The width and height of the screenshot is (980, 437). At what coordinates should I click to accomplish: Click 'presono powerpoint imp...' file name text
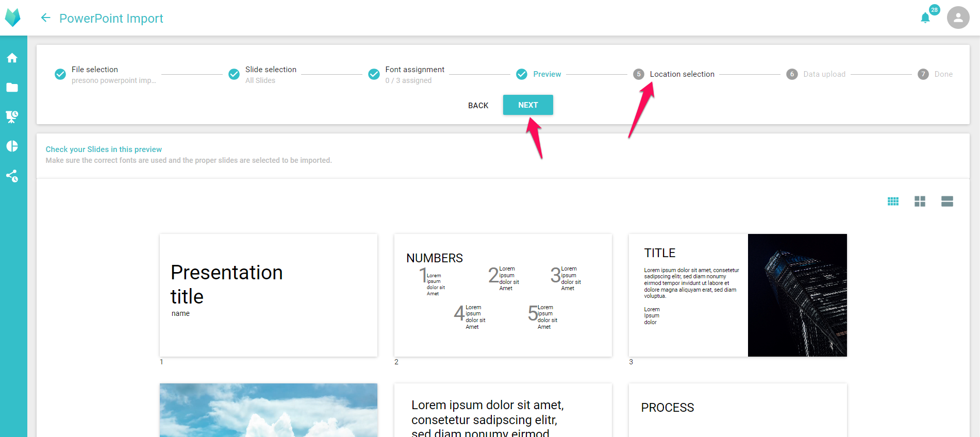pyautogui.click(x=113, y=80)
